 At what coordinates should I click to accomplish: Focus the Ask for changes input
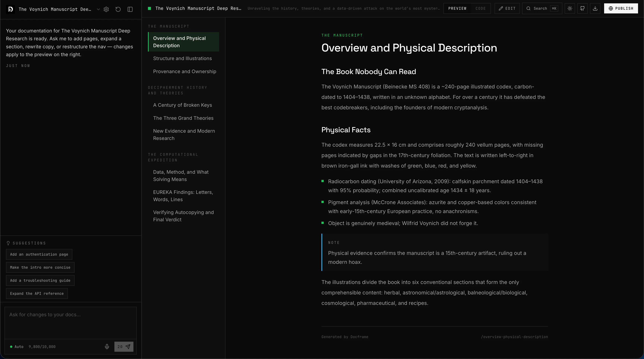(70, 323)
